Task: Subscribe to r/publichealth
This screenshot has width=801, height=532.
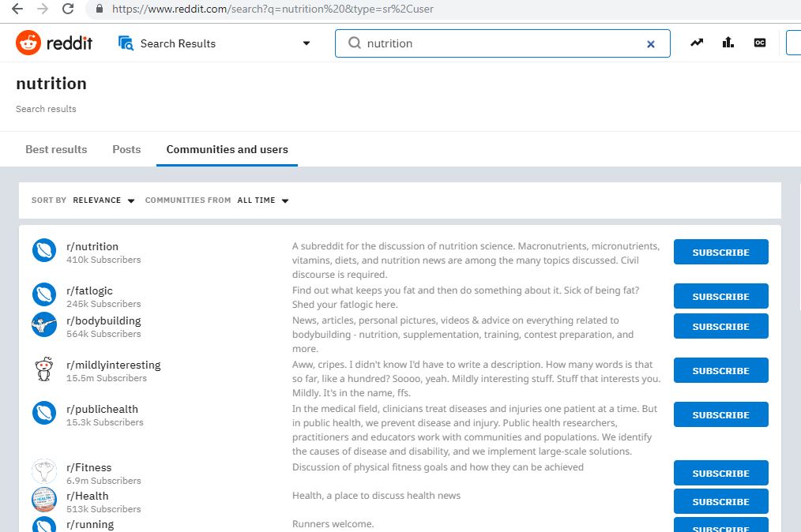Action: (x=720, y=414)
